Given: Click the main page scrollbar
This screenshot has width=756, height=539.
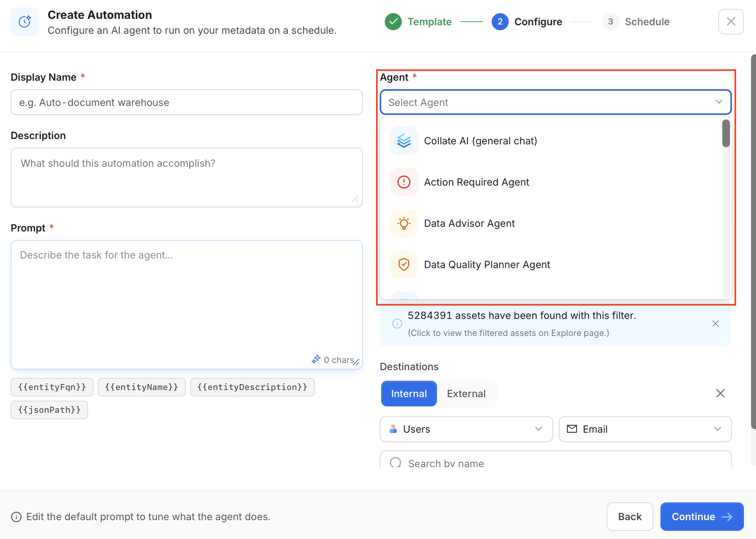Looking at the screenshot, I should (x=753, y=242).
